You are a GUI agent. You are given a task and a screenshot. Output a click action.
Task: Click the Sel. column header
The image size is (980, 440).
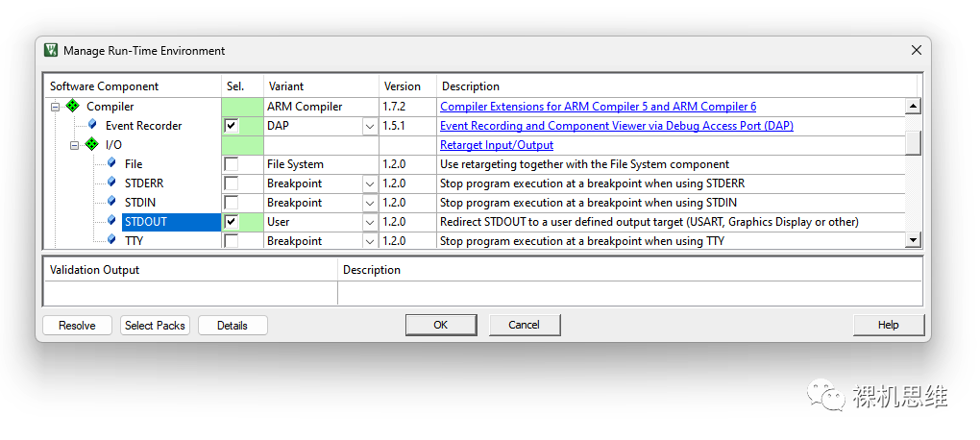(x=242, y=86)
